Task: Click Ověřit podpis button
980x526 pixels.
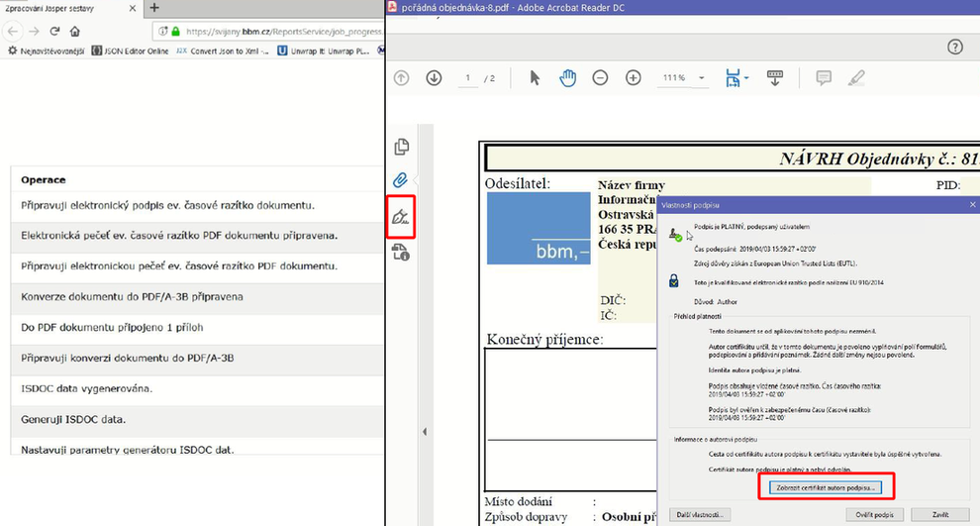Action: click(x=874, y=515)
